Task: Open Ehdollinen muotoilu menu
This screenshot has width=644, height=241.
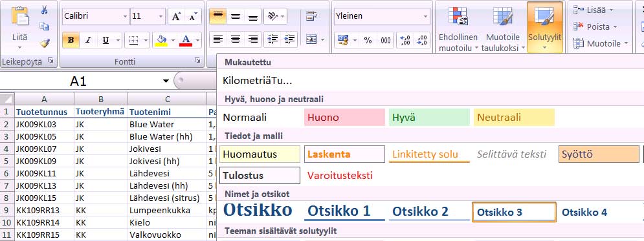Action: (458, 28)
